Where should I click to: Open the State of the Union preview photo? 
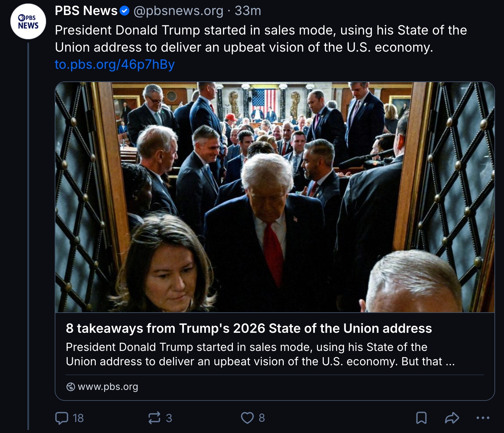tap(275, 197)
